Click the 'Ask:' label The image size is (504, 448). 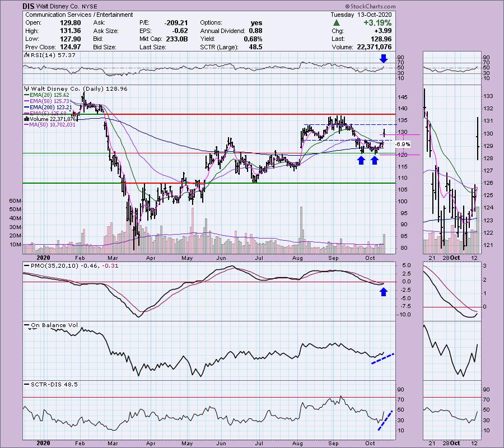coord(99,23)
